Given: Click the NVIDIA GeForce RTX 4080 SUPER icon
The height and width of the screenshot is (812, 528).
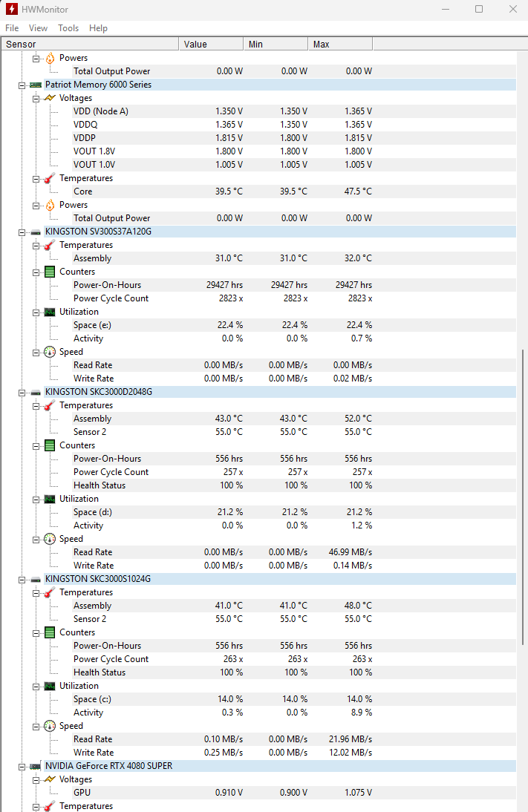Looking at the screenshot, I should (x=36, y=766).
